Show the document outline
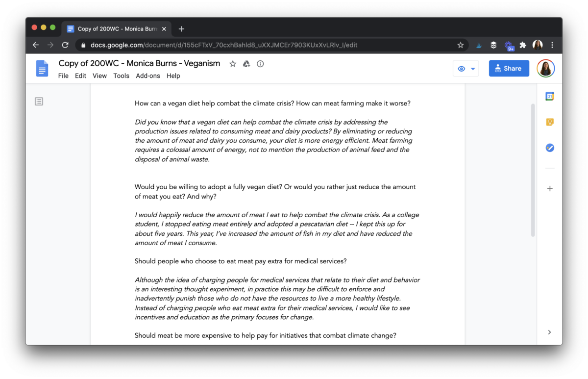This screenshot has width=588, height=379. coord(39,101)
